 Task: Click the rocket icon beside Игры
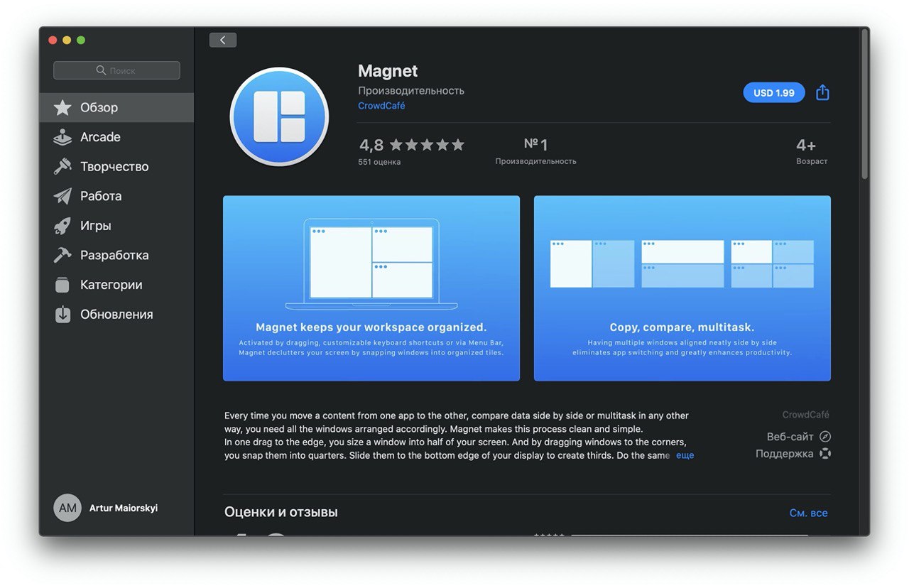[62, 226]
